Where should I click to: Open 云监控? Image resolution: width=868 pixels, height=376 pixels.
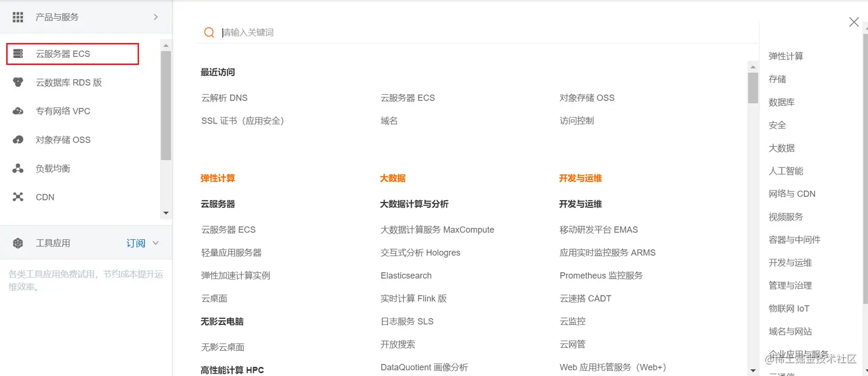[572, 322]
